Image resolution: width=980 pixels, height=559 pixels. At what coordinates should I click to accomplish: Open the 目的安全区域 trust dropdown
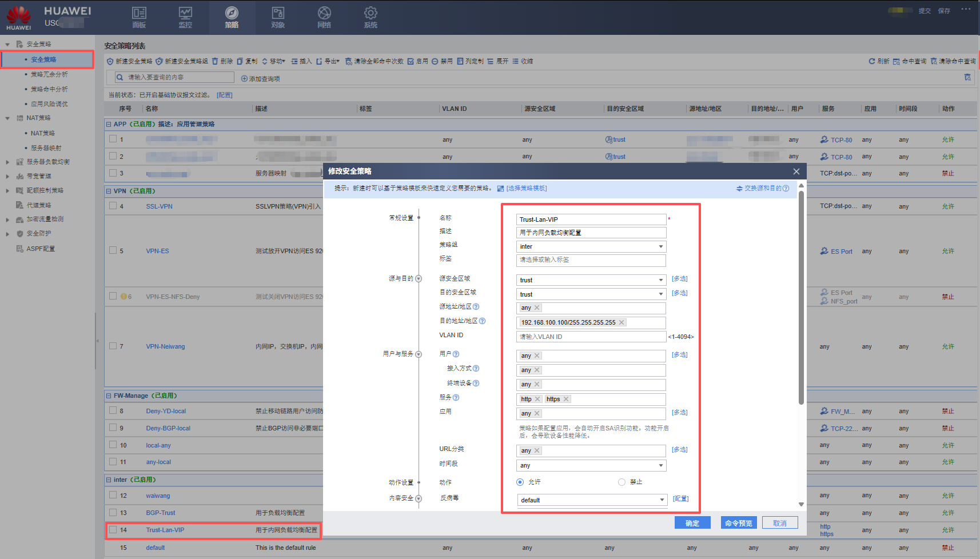591,294
